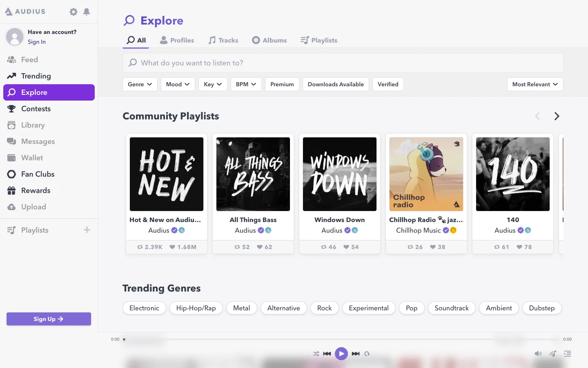Expand the Key filter dropdown
The width and height of the screenshot is (588, 368).
coord(213,84)
